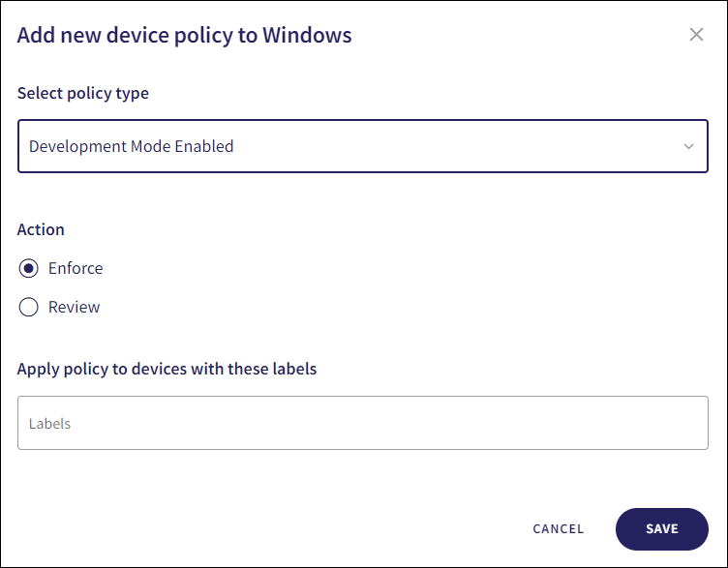Dismiss dialog using the X icon
The image size is (728, 568).
[x=696, y=35]
